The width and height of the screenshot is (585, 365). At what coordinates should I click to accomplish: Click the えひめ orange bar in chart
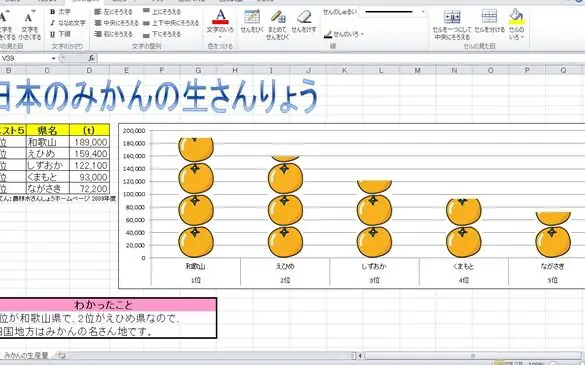point(285,207)
